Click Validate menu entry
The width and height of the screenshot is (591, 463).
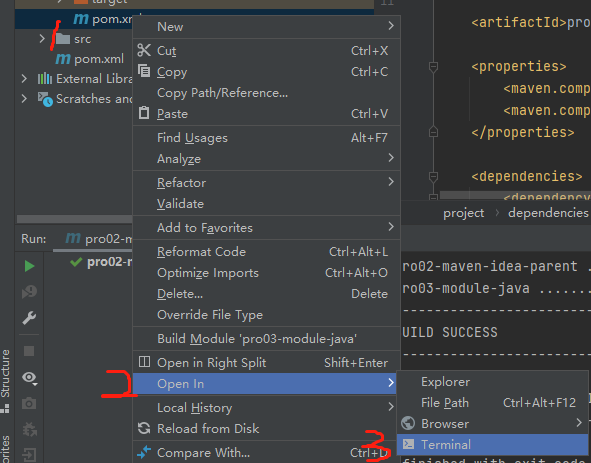pyautogui.click(x=266, y=204)
